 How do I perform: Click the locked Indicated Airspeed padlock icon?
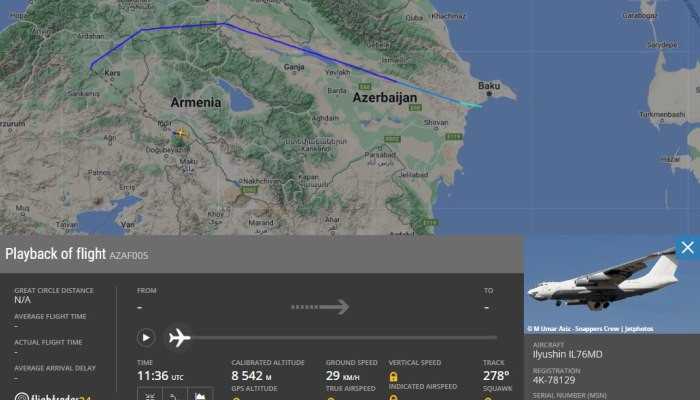(393, 397)
